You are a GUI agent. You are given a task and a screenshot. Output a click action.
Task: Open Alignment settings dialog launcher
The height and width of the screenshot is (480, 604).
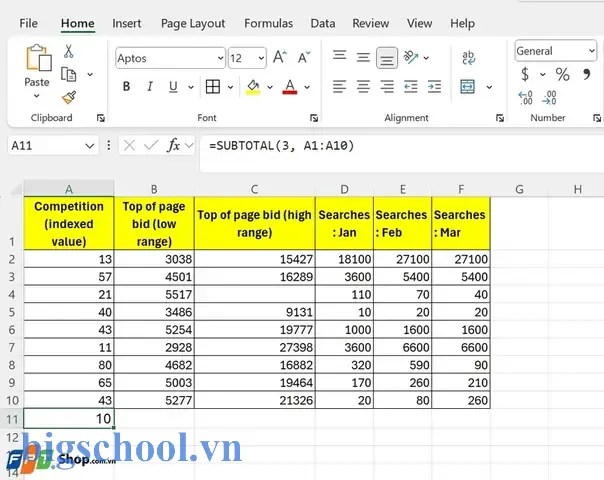click(500, 118)
